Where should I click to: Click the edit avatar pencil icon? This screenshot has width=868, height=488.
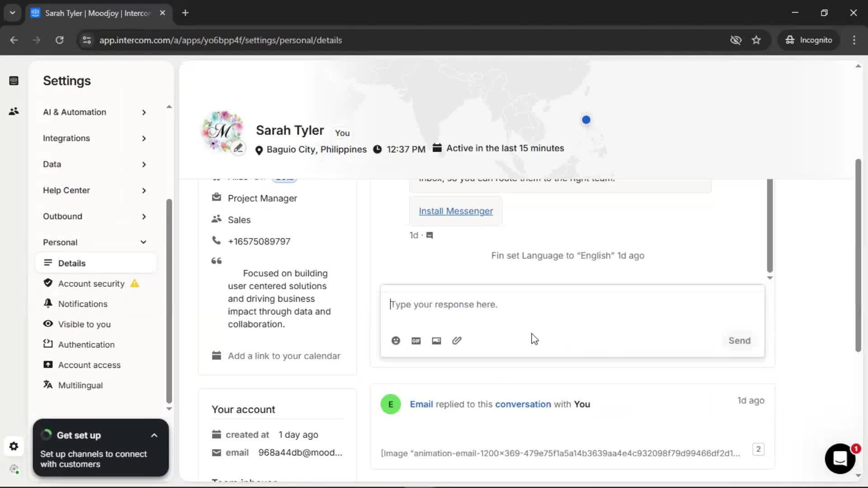[x=238, y=148]
